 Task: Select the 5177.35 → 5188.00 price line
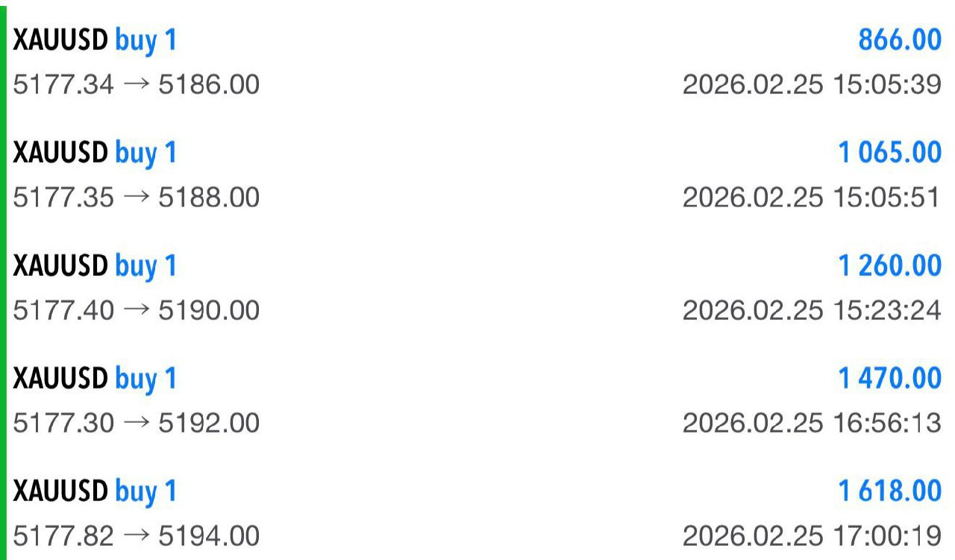(137, 198)
